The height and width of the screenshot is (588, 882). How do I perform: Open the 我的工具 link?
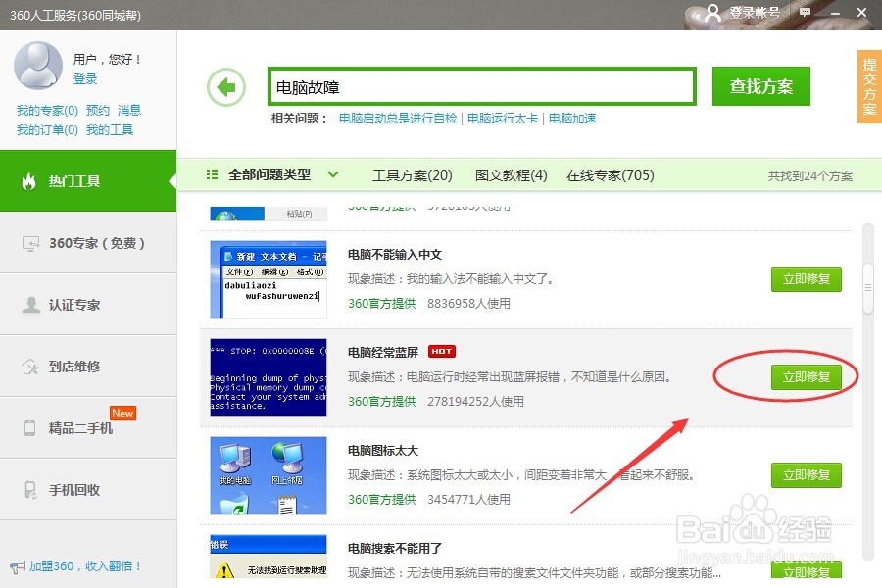(110, 130)
